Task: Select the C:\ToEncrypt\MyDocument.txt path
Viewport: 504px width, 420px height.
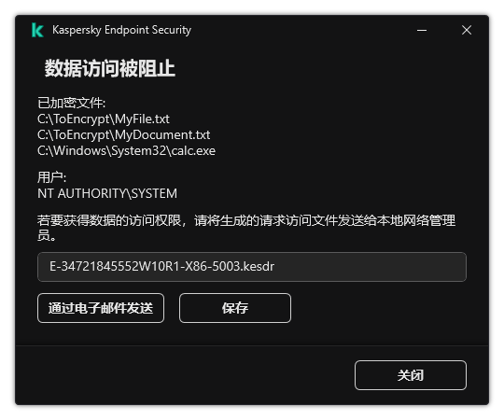Action: [124, 135]
